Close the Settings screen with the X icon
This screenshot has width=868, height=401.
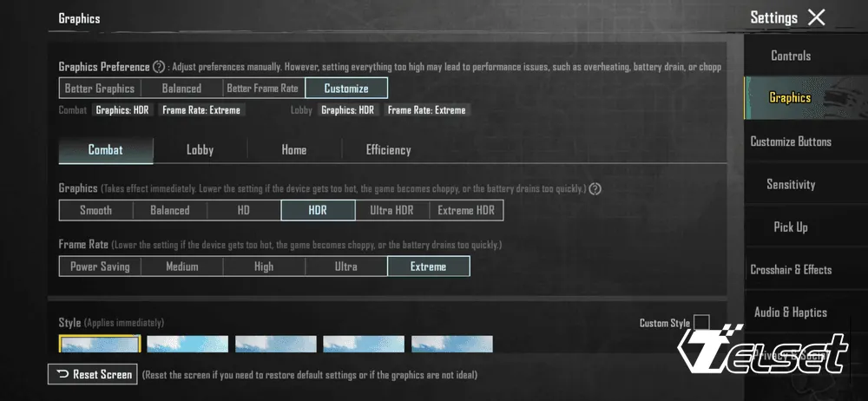tap(816, 17)
